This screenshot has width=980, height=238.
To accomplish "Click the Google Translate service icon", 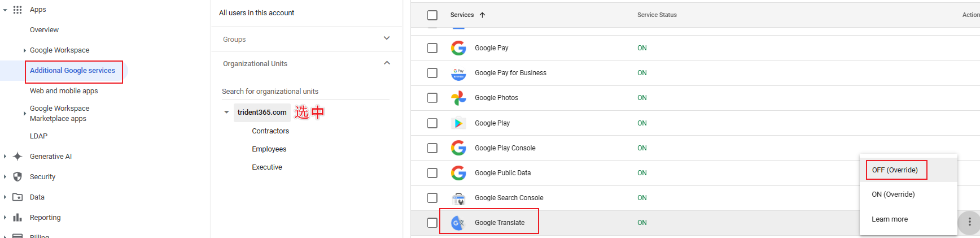I will 458,223.
